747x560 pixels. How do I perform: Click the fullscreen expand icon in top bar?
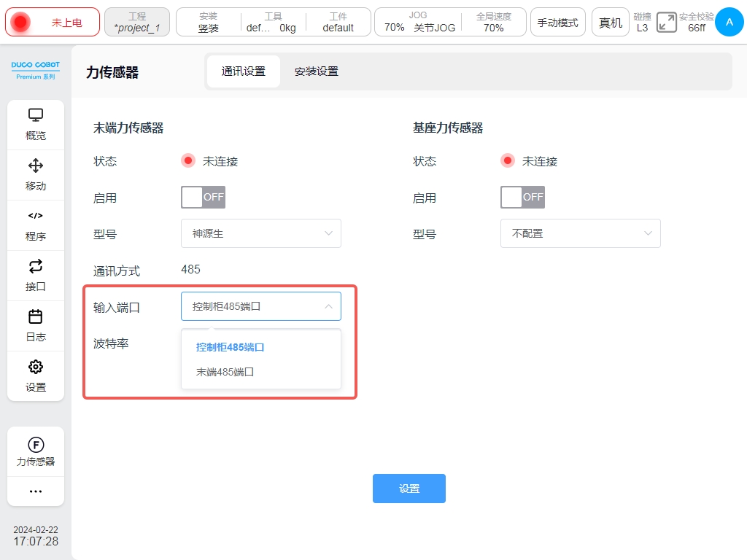pos(666,23)
